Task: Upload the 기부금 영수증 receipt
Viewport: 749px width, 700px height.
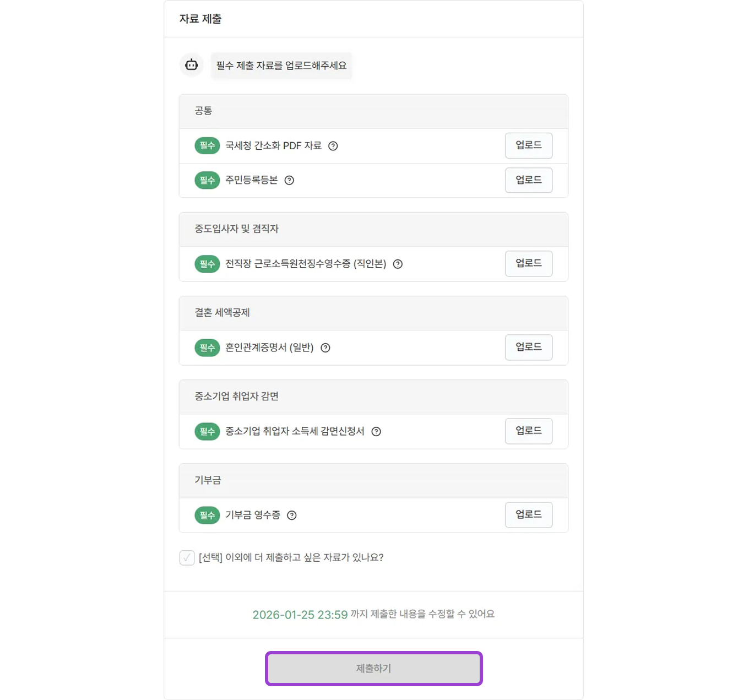Action: point(528,515)
